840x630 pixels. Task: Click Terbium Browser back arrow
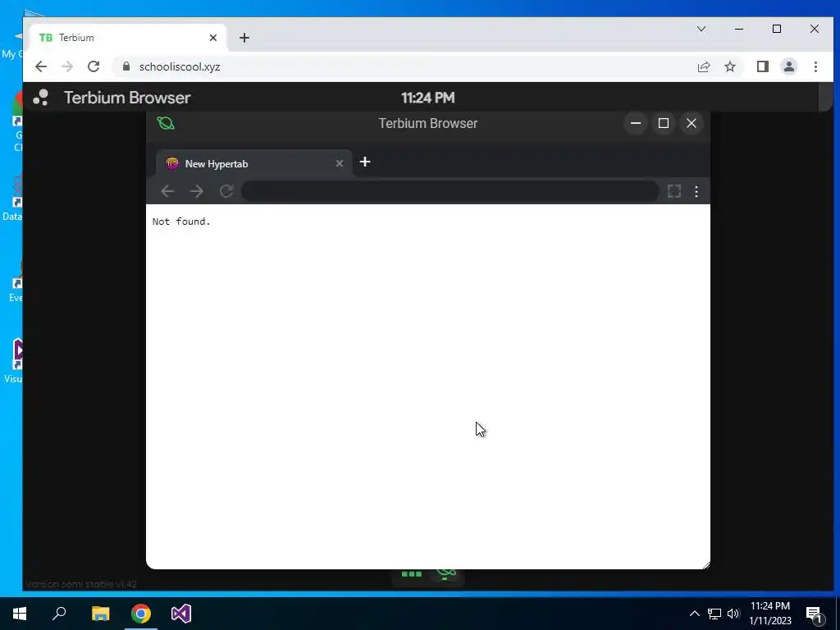click(167, 191)
